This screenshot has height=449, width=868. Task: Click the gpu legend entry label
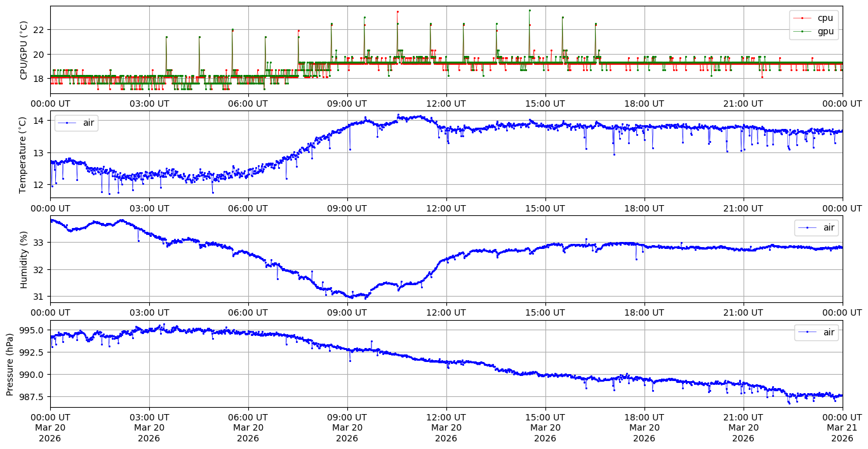tap(825, 30)
